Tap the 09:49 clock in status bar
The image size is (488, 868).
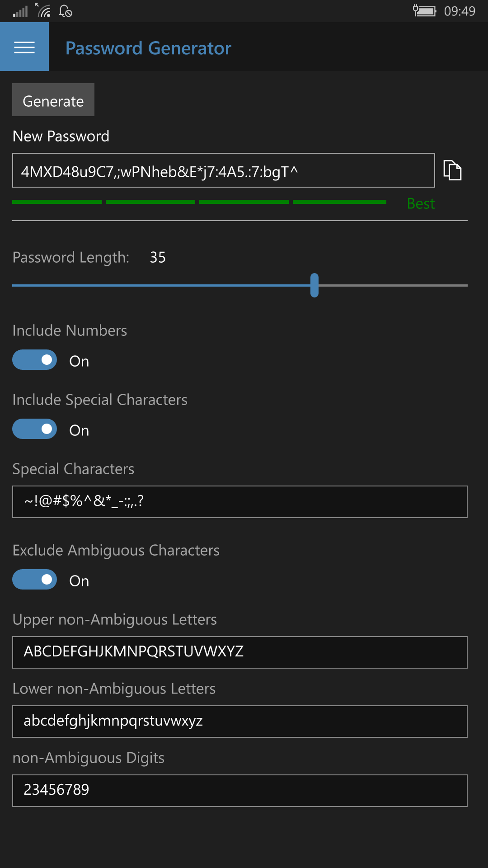click(x=460, y=11)
